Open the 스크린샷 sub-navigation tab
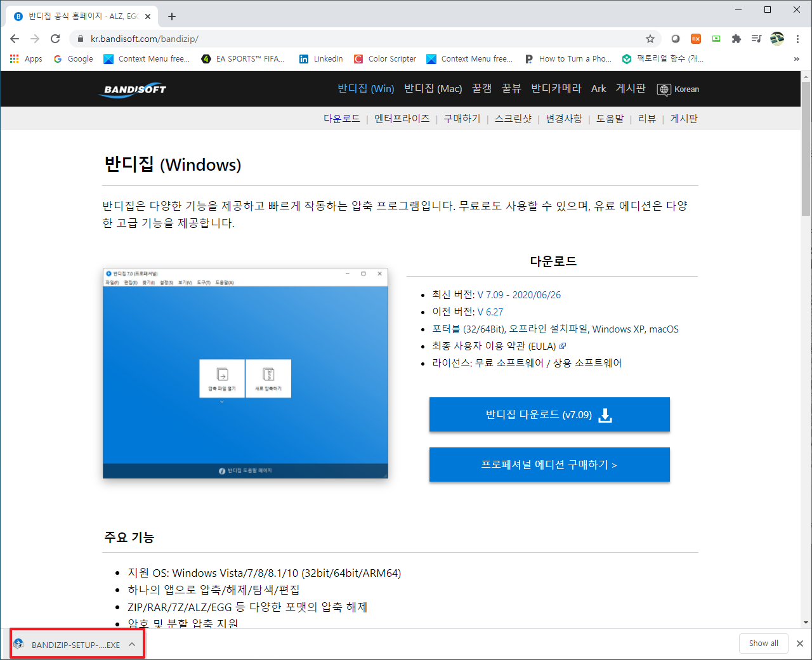The height and width of the screenshot is (660, 812). point(513,119)
